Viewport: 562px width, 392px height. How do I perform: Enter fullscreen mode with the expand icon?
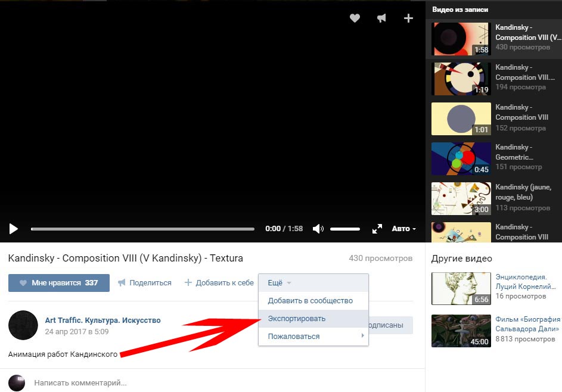(377, 229)
